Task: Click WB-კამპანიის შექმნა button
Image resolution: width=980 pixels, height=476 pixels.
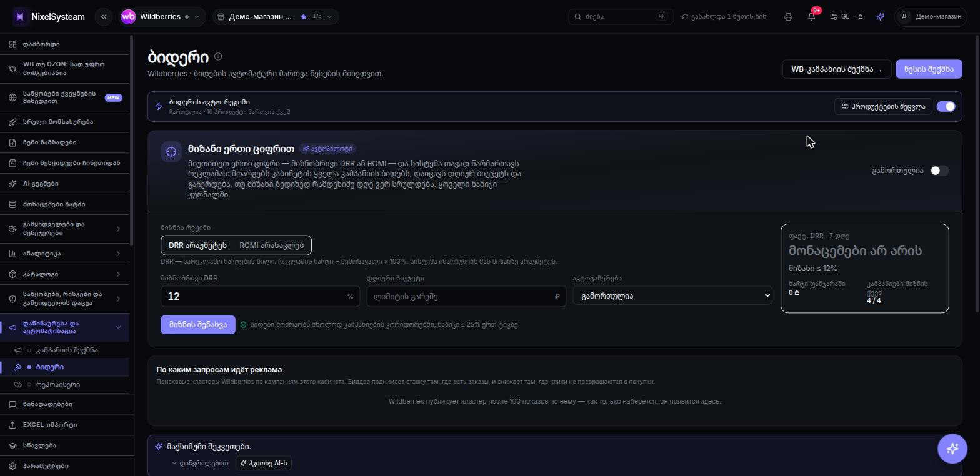Action: point(837,69)
